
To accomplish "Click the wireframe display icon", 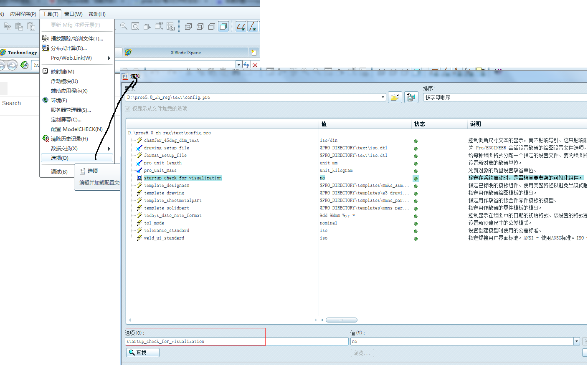I will (x=188, y=27).
